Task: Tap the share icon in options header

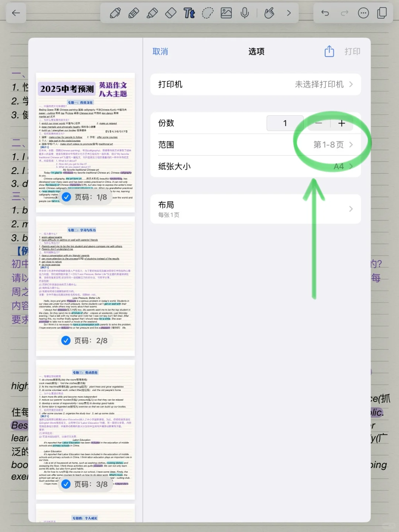Action: tap(329, 51)
